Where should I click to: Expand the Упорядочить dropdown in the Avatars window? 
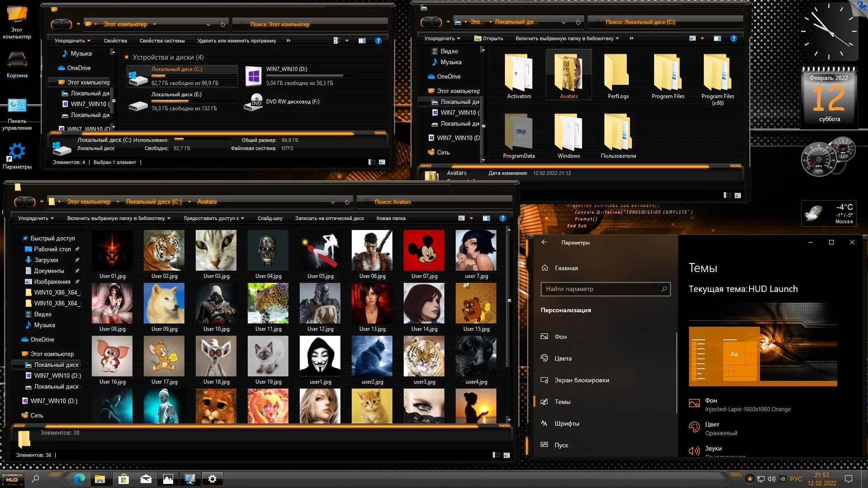click(x=36, y=218)
